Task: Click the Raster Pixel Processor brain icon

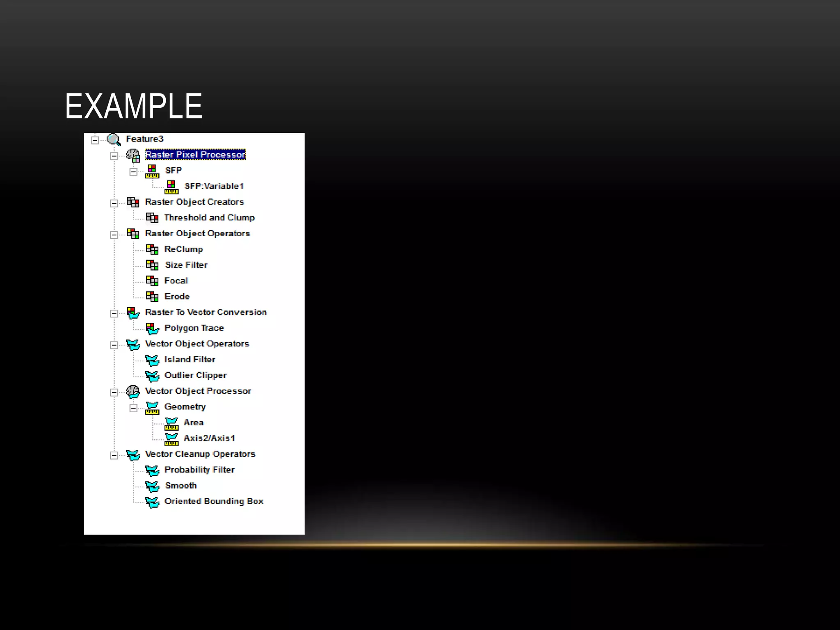Action: (x=133, y=155)
